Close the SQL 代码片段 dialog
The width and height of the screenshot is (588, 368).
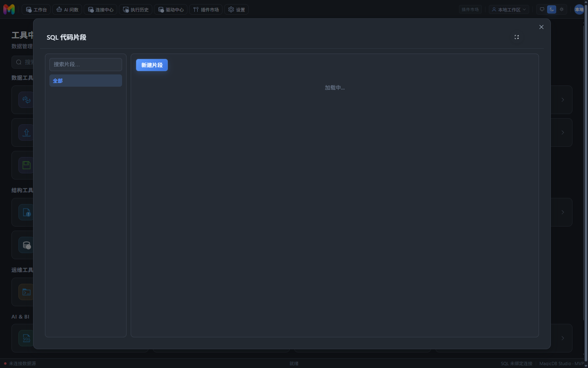541,27
